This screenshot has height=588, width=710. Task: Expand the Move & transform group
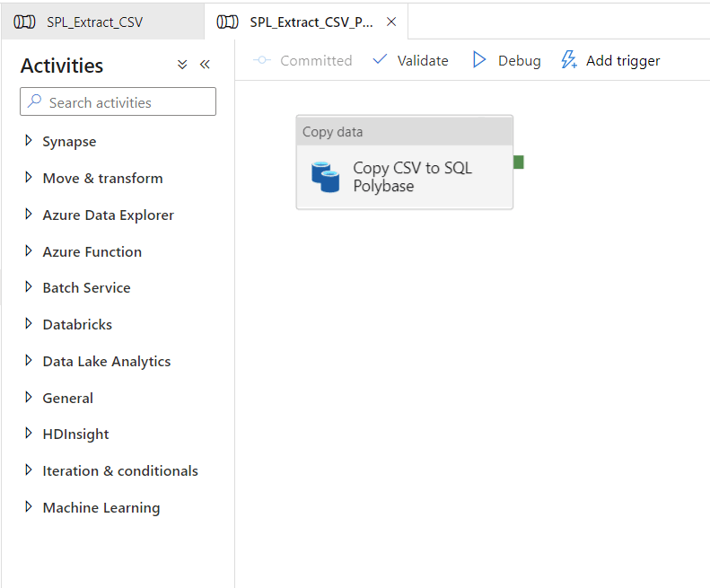pos(29,177)
